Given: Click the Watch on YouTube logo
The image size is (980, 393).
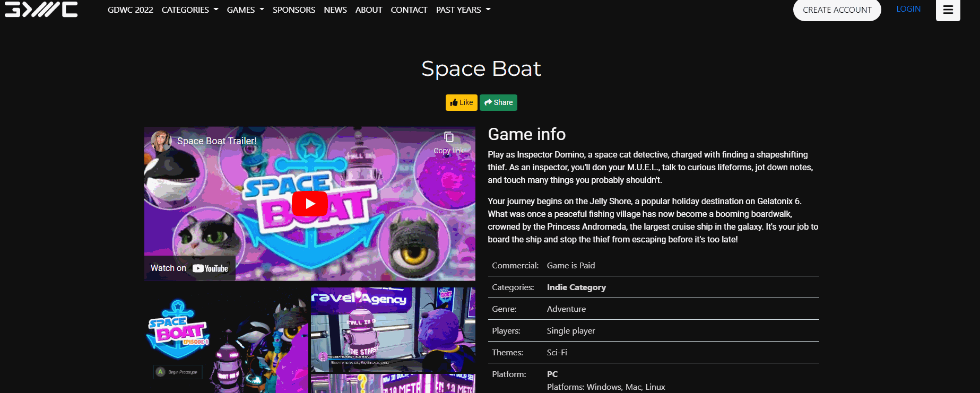Looking at the screenshot, I should 210,268.
